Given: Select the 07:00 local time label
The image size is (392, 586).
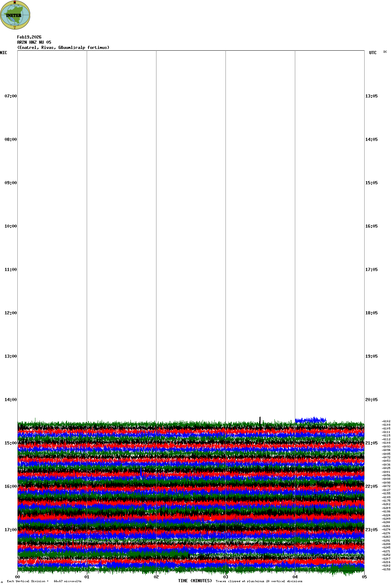Looking at the screenshot, I should (x=10, y=96).
